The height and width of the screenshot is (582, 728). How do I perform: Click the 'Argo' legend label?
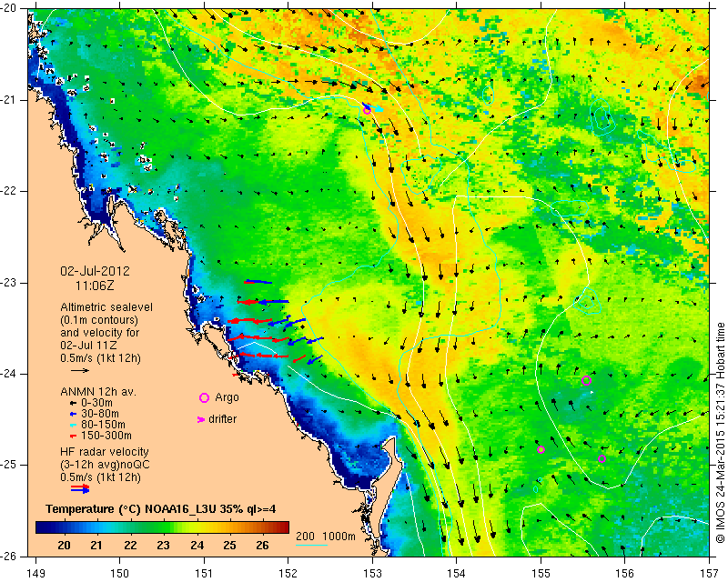click(x=227, y=397)
